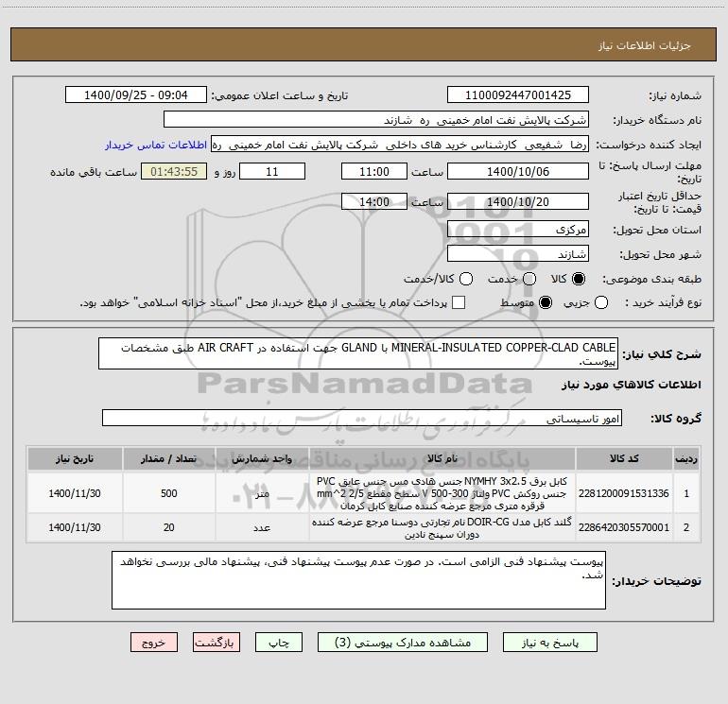Click price validity time 14:00 field
This screenshot has height=704, width=728.
pyautogui.click(x=374, y=201)
